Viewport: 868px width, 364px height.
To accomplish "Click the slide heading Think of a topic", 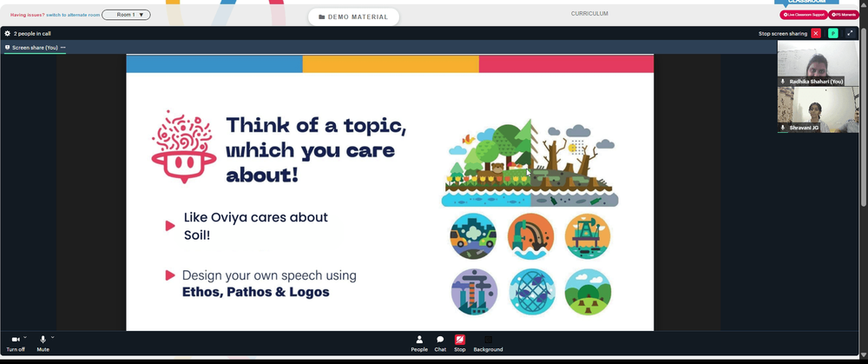I will tap(316, 149).
